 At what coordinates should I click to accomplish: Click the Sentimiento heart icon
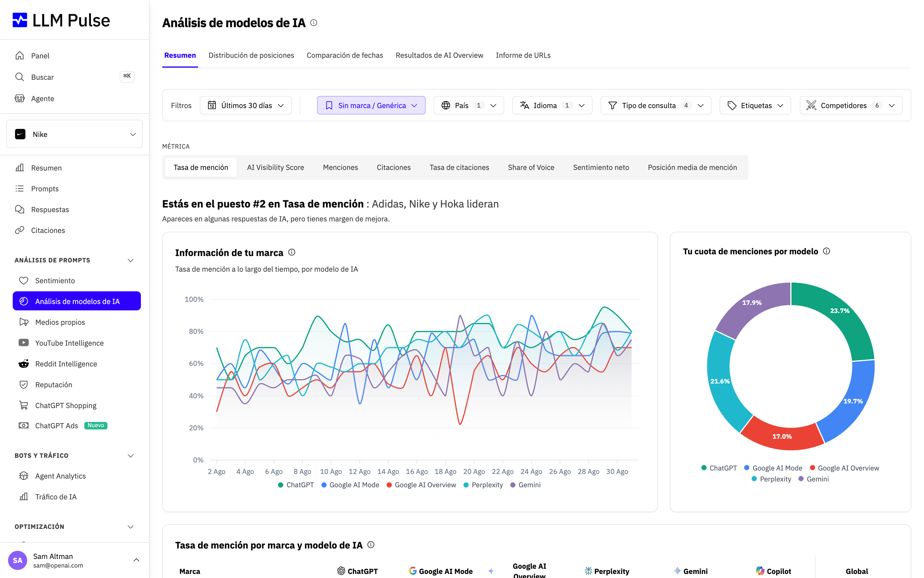24,281
